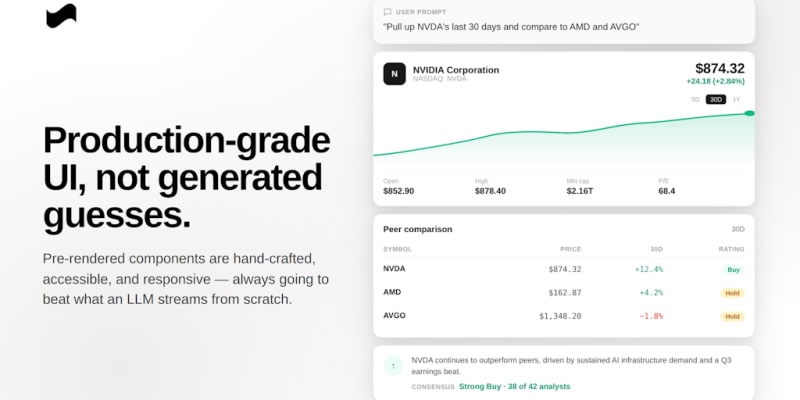
Task: Click the Hold rating badge for AMD
Action: 732,293
